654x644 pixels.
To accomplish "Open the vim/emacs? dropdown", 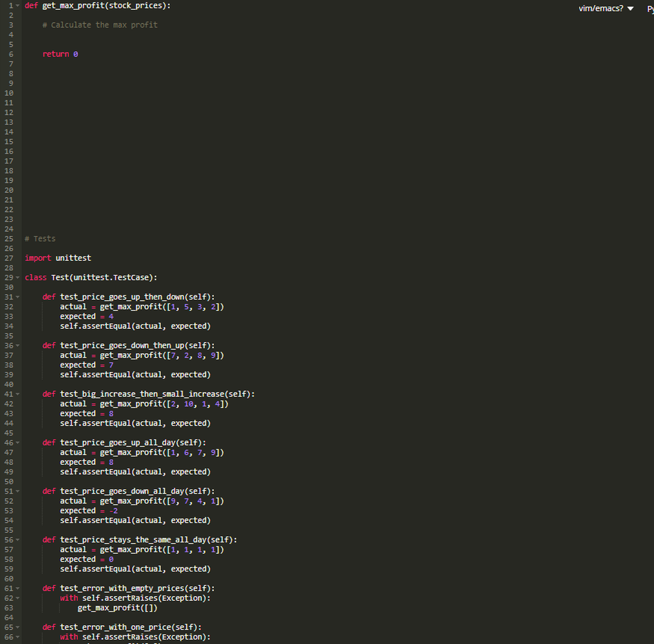I will 606,8.
